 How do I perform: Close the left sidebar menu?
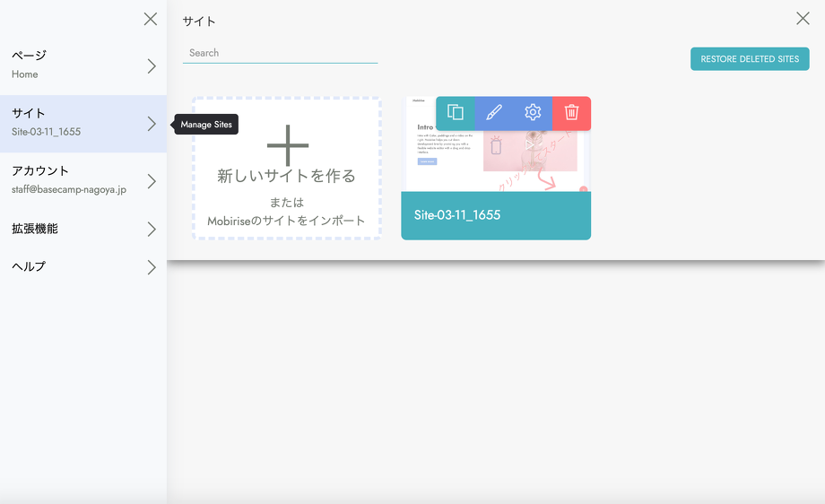coord(151,19)
